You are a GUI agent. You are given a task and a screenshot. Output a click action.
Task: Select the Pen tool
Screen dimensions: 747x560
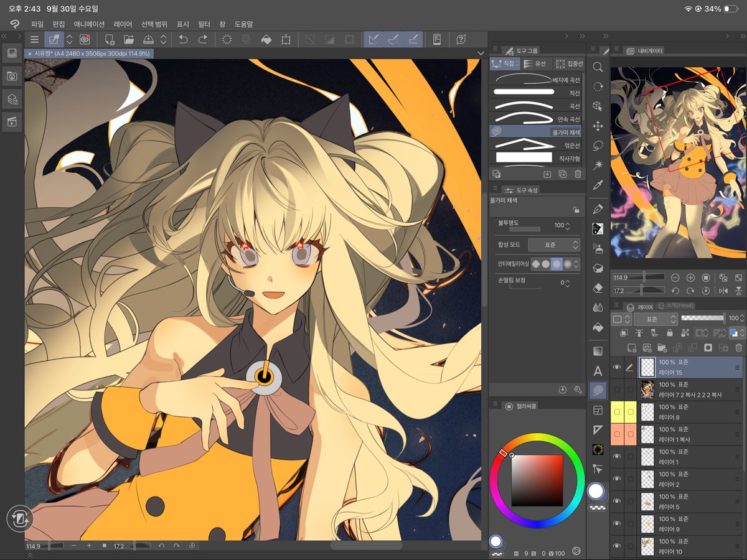[598, 208]
